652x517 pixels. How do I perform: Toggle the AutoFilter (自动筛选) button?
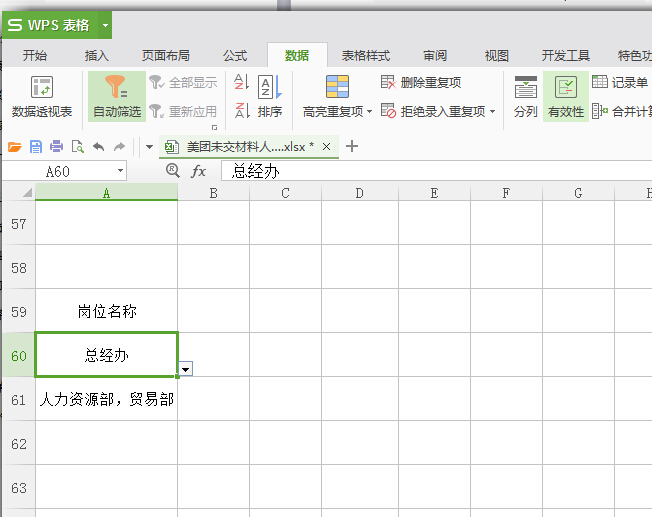pyautogui.click(x=117, y=96)
